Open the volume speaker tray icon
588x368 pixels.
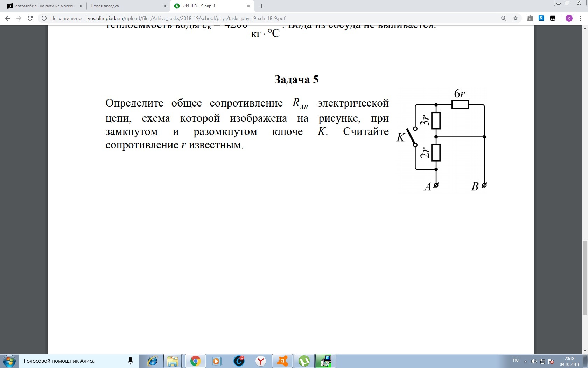534,361
